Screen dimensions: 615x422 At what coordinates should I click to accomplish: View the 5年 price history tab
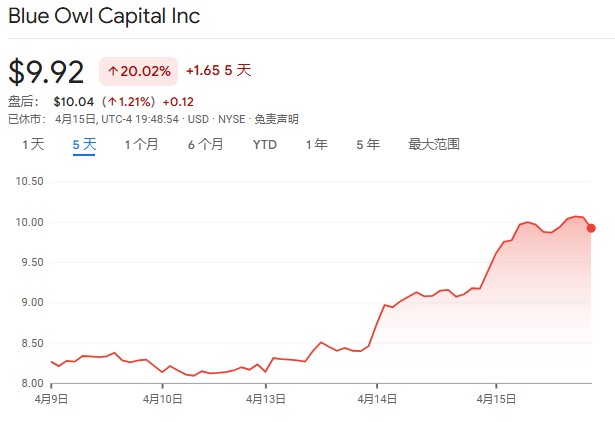click(367, 144)
